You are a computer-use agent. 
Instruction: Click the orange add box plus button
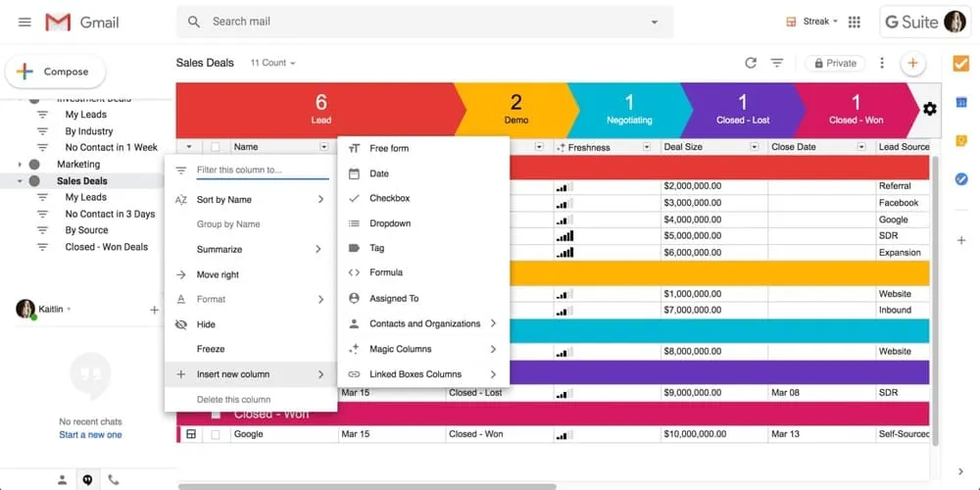click(x=912, y=63)
